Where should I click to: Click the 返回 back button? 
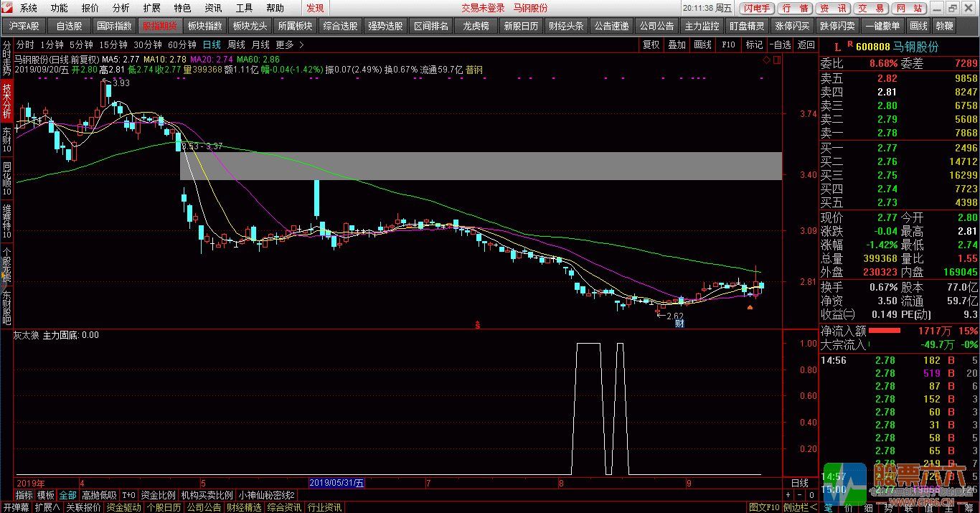click(x=806, y=44)
